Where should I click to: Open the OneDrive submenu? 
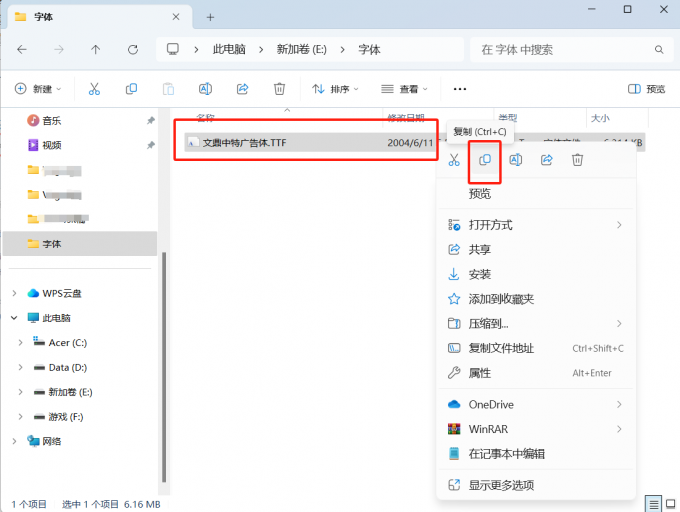click(x=536, y=404)
